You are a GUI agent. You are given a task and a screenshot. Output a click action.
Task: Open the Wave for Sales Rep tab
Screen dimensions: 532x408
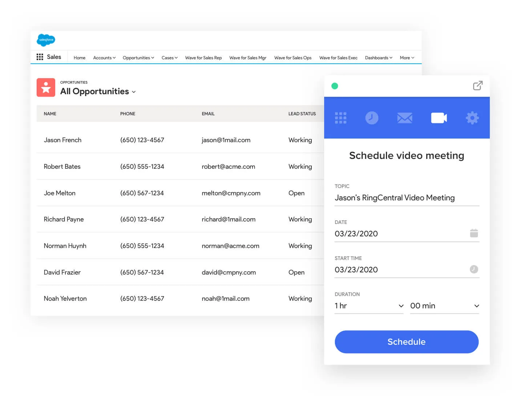203,58
